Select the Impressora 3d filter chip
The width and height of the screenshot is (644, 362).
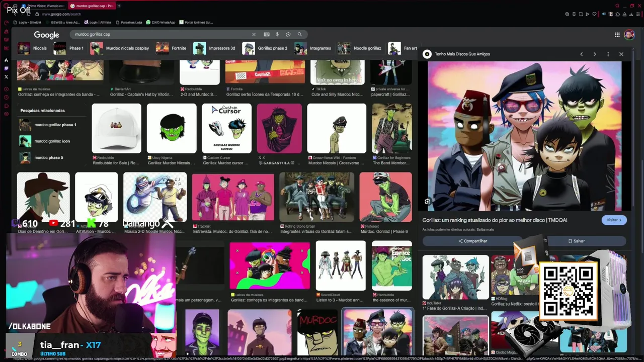pos(215,48)
